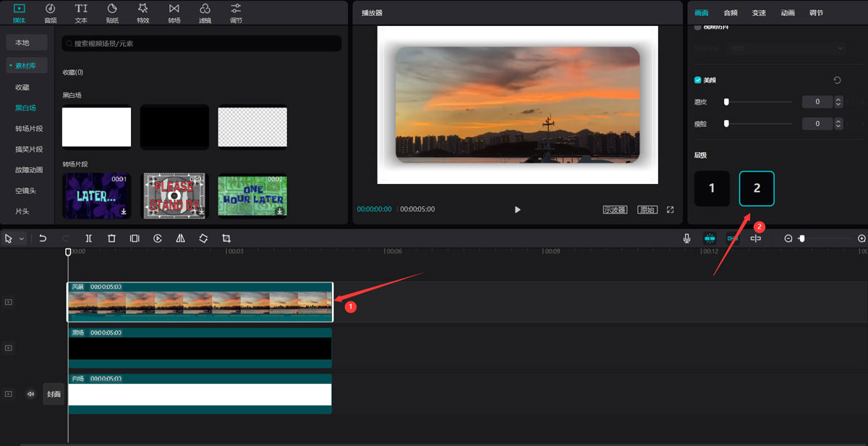Click the zoom-in timeline magnifier icon

pyautogui.click(x=861, y=238)
